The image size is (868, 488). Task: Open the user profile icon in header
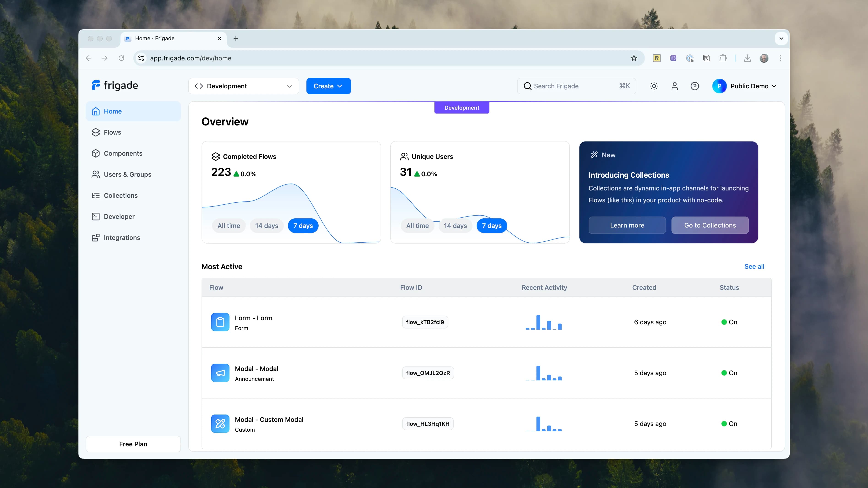(x=674, y=86)
